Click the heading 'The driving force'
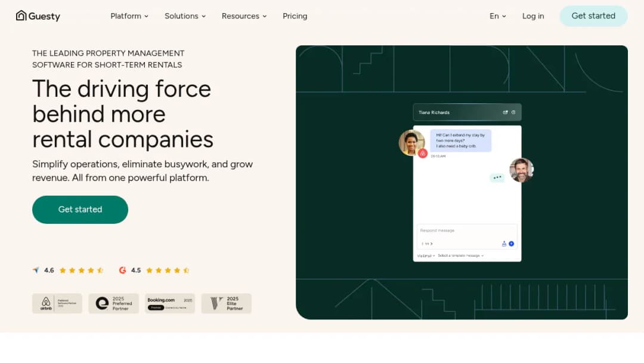The height and width of the screenshot is (363, 644). pyautogui.click(x=122, y=88)
